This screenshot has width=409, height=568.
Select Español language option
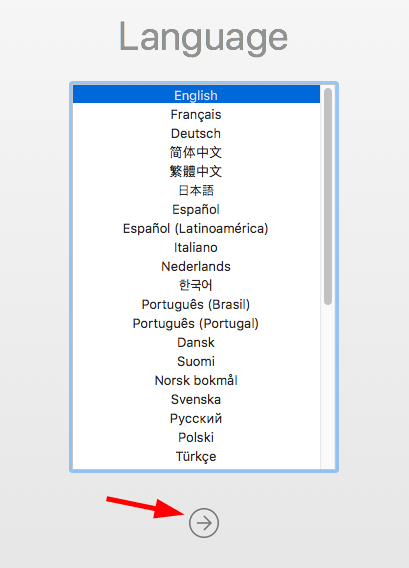pyautogui.click(x=196, y=209)
